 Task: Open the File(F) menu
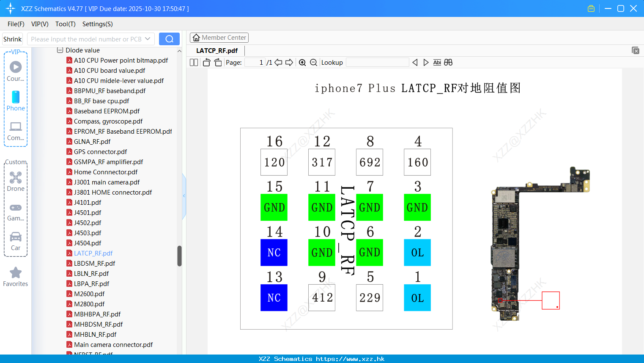[x=16, y=24]
